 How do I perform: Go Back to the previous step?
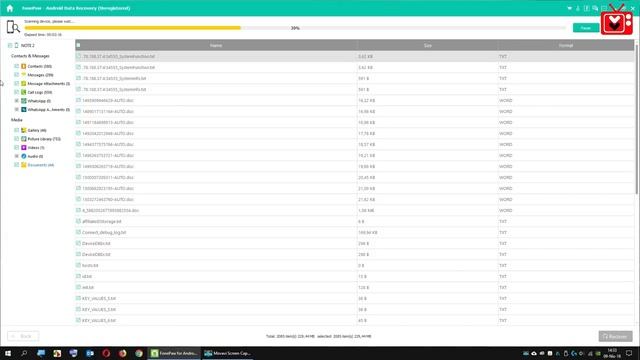pos(23,336)
